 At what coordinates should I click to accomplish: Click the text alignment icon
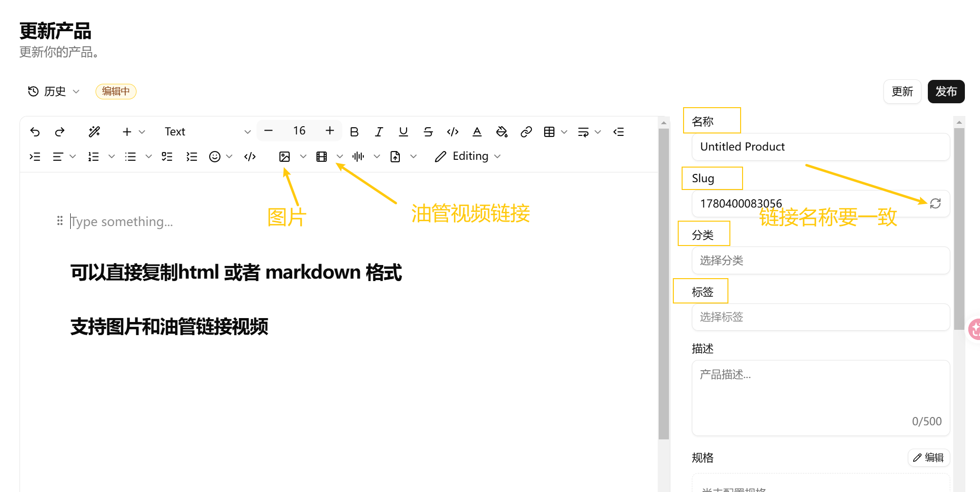pyautogui.click(x=58, y=156)
